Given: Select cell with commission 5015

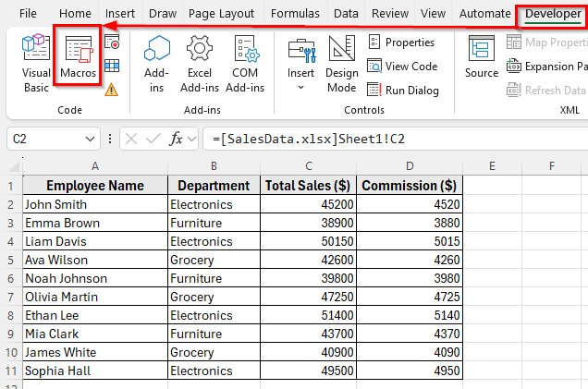Looking at the screenshot, I should (x=410, y=241).
